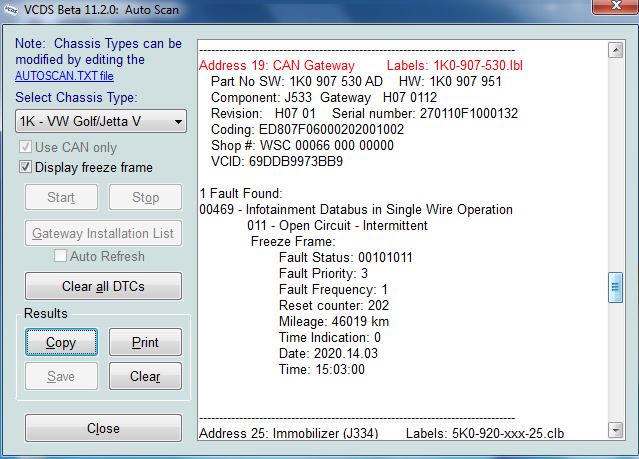Viewport: 639px width, 459px height.
Task: Click the Stop button
Action: tap(145, 197)
